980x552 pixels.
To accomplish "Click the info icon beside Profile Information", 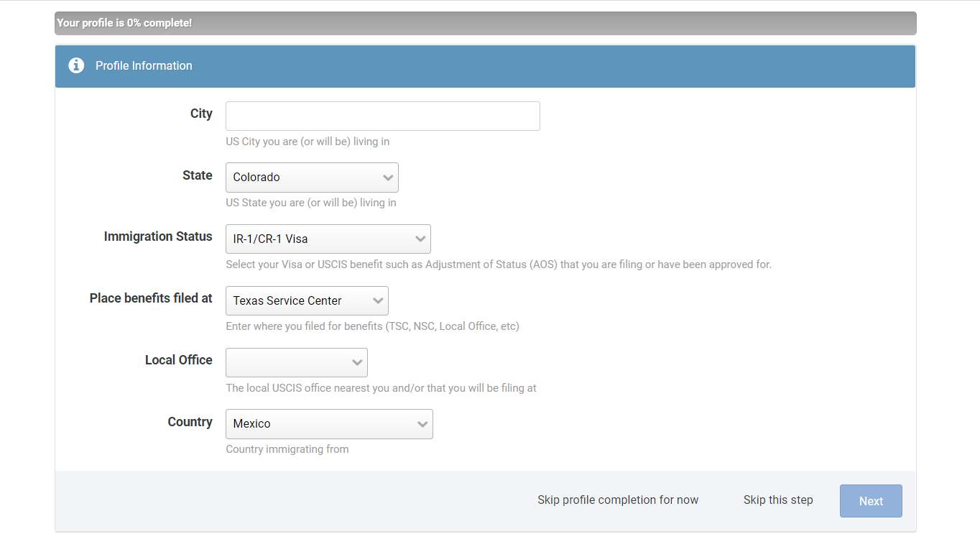I will click(76, 65).
